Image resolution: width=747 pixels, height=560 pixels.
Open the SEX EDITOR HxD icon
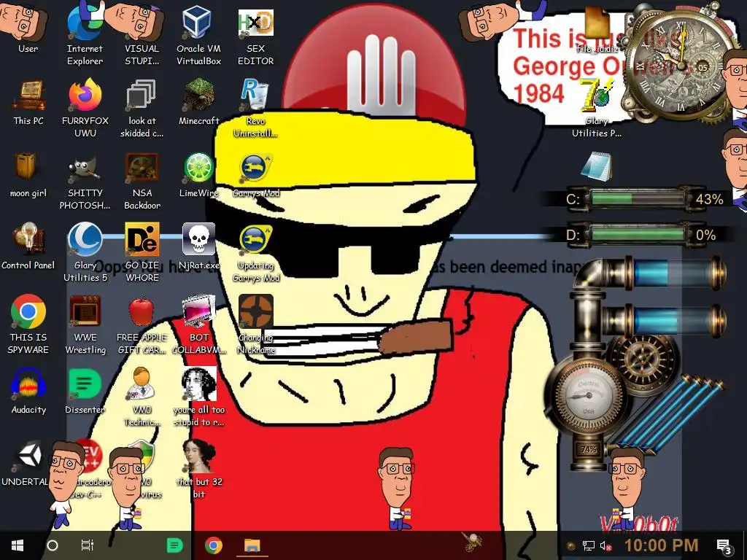click(x=255, y=36)
